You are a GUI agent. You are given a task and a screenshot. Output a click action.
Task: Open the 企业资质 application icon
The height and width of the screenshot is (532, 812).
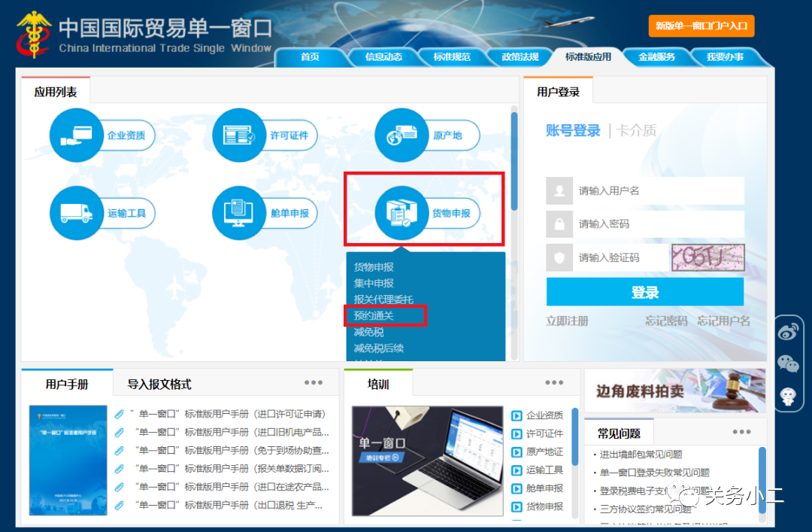(77, 135)
